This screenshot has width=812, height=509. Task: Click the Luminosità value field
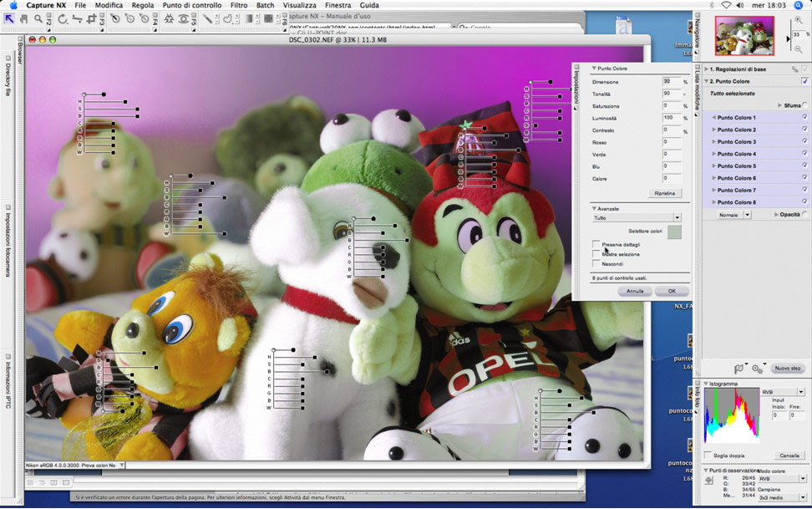[x=671, y=118]
